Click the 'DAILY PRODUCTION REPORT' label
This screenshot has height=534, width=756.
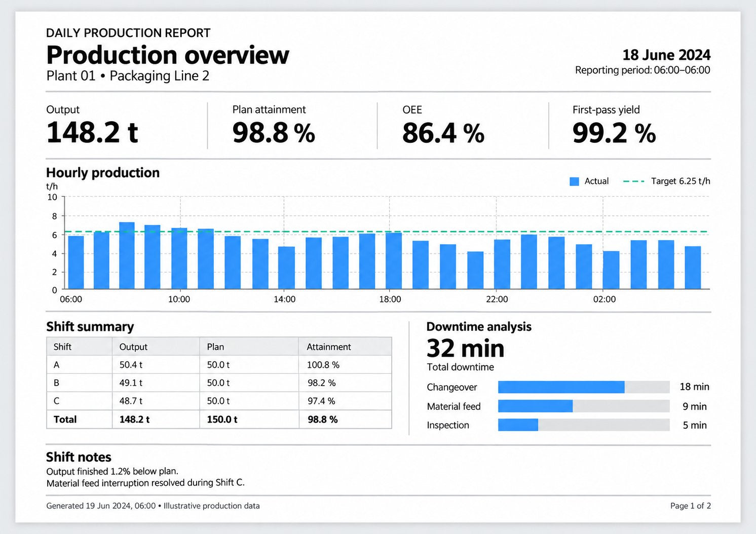(x=128, y=33)
